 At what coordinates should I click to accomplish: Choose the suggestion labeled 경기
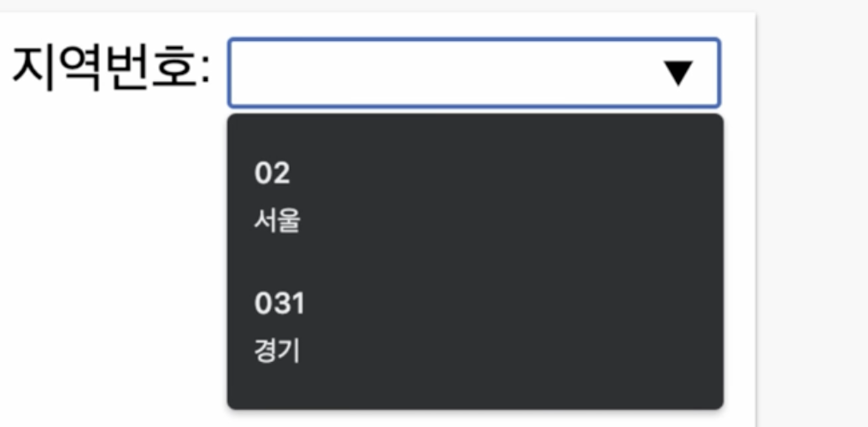click(474, 325)
